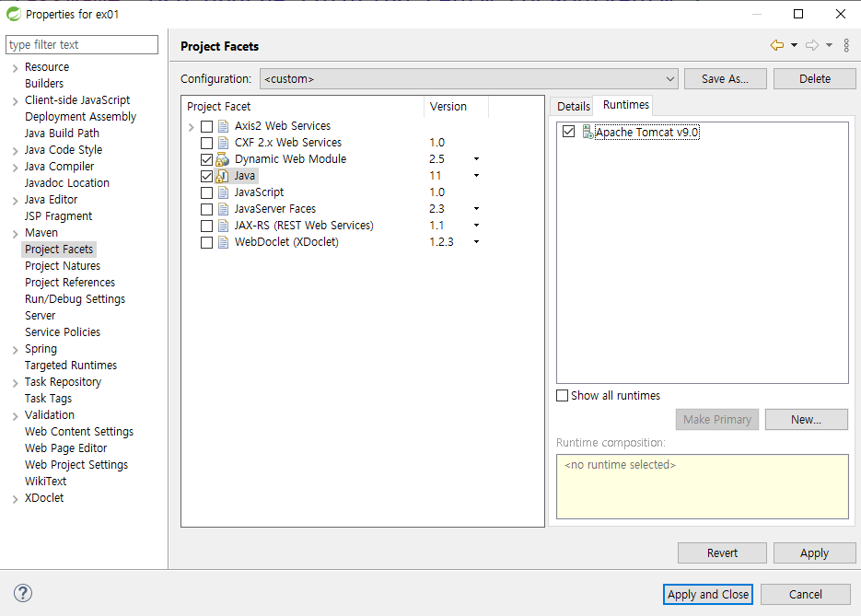Select Project Facets in the sidebar

coord(59,250)
